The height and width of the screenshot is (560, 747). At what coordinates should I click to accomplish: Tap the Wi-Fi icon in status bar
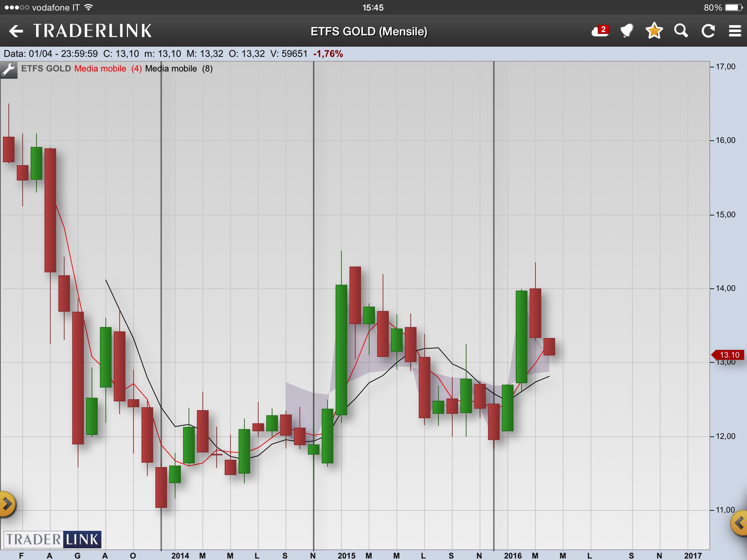[88, 7]
